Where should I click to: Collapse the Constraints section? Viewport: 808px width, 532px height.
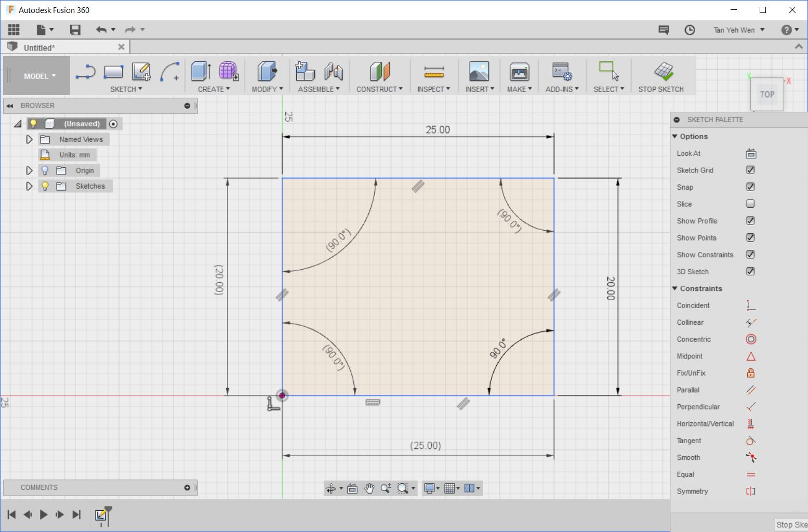tap(675, 288)
